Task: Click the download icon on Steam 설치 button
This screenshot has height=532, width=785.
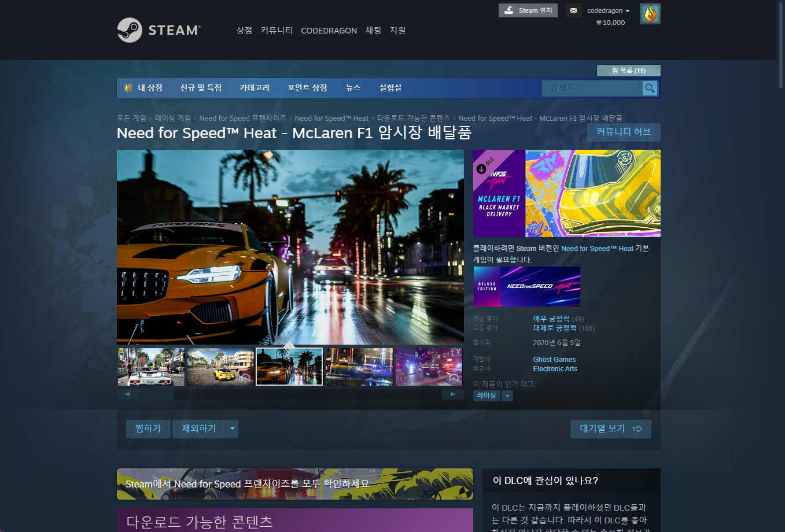Action: pos(509,10)
